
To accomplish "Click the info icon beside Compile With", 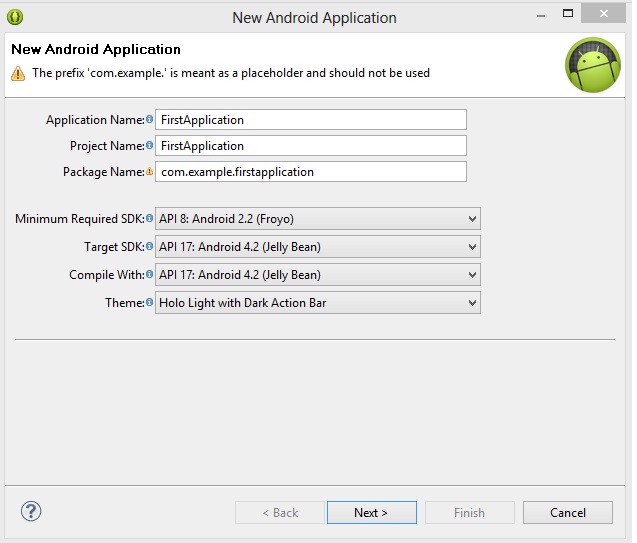I will click(x=150, y=275).
